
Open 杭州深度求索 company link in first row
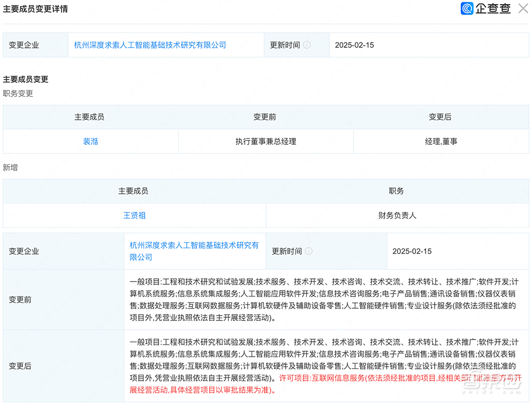click(x=149, y=45)
